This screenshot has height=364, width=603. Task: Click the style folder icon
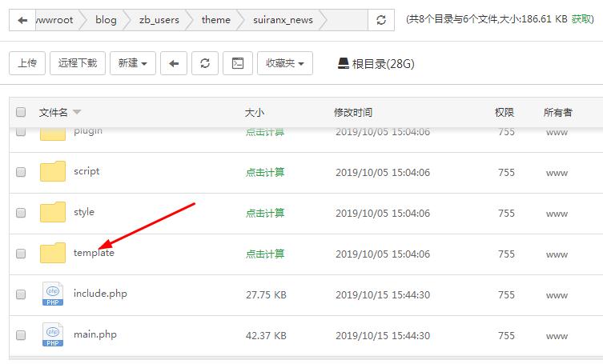tap(53, 212)
